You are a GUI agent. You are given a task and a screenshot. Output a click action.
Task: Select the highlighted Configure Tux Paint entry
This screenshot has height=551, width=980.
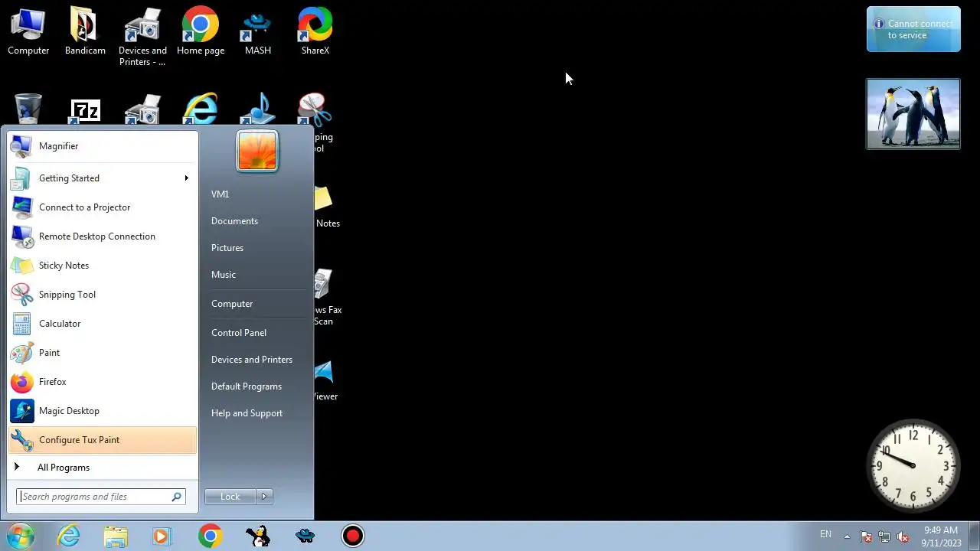[103, 440]
